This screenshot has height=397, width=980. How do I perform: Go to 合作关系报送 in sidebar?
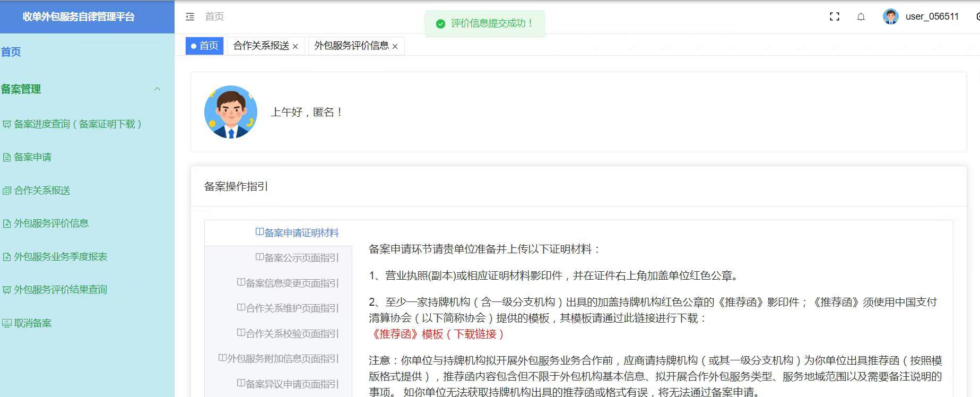(x=42, y=191)
